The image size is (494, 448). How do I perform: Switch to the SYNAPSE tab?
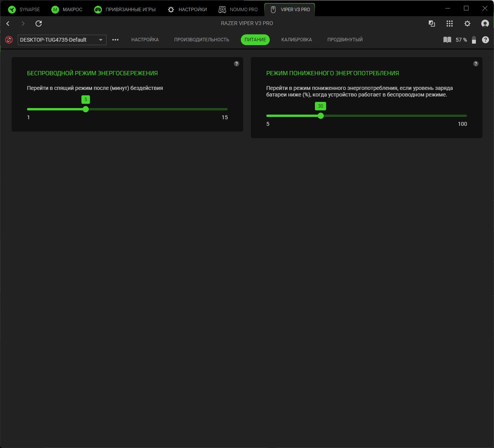click(x=24, y=10)
